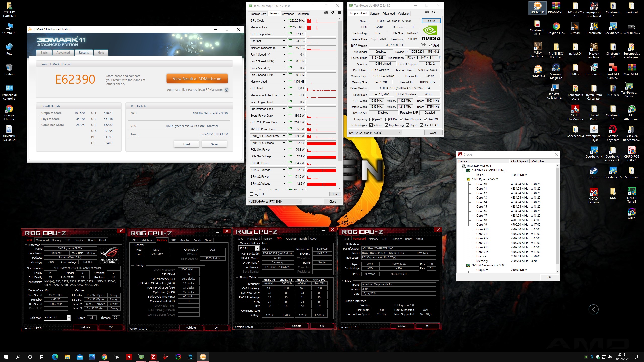Open Mainboard tab in first CPU-Z window
Screen dimensions: 644x362
42,240
